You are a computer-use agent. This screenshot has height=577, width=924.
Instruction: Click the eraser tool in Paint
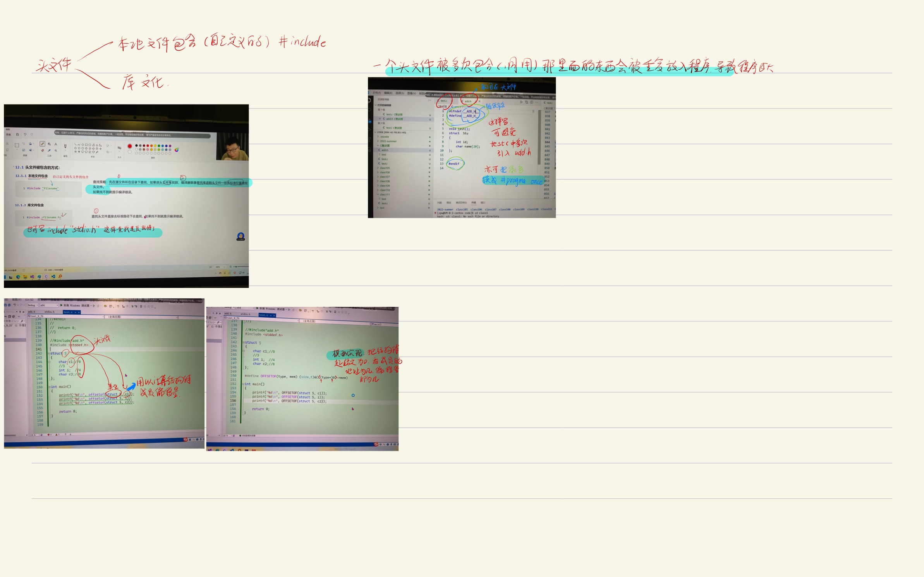(42, 151)
